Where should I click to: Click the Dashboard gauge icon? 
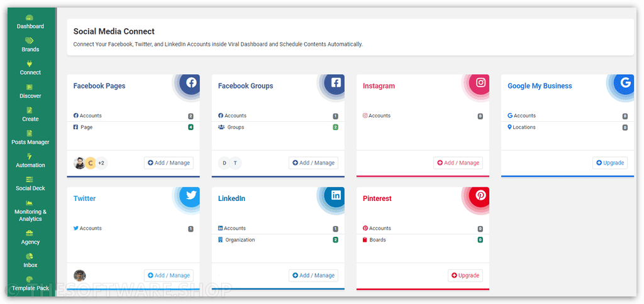coord(29,17)
